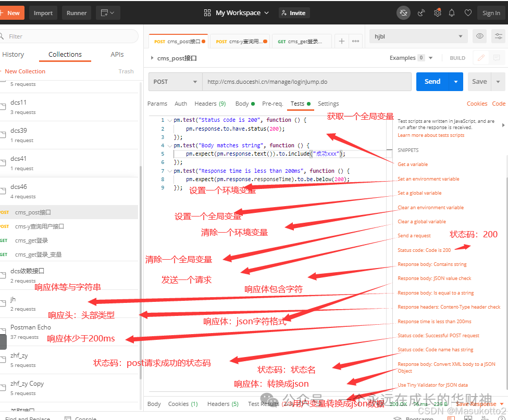Click the sync offline status icon

(403, 13)
